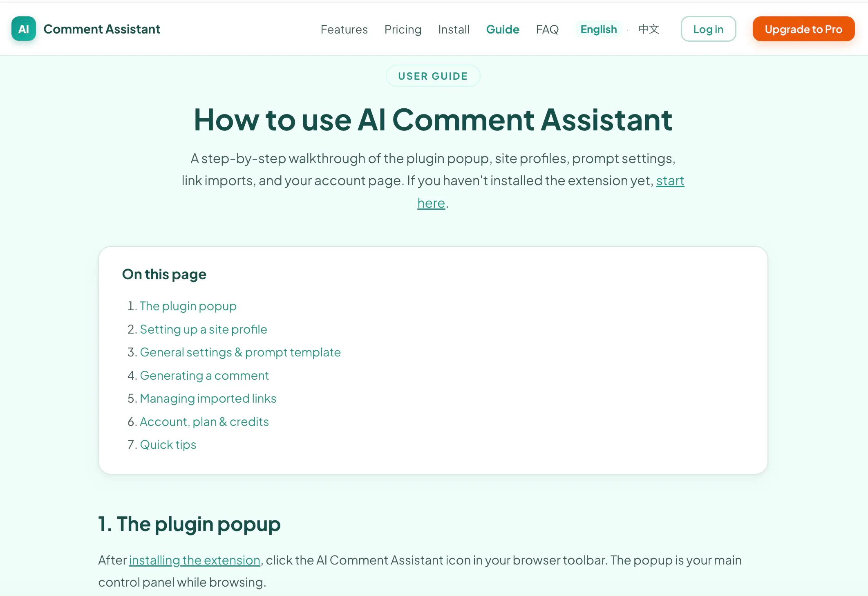Click the '1. The plugin popup' heading
This screenshot has height=596, width=868.
coord(189,524)
